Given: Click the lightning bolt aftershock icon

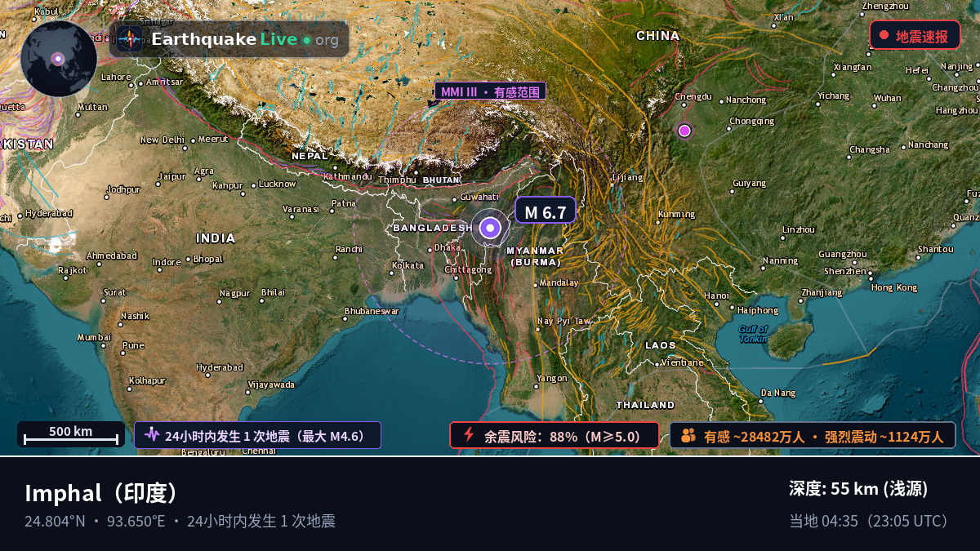Looking at the screenshot, I should (469, 434).
